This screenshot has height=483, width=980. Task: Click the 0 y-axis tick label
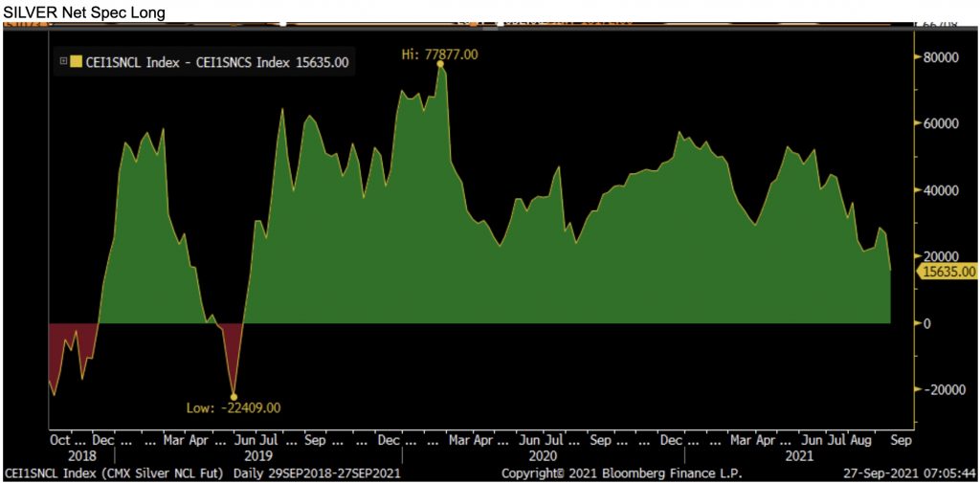tap(925, 323)
